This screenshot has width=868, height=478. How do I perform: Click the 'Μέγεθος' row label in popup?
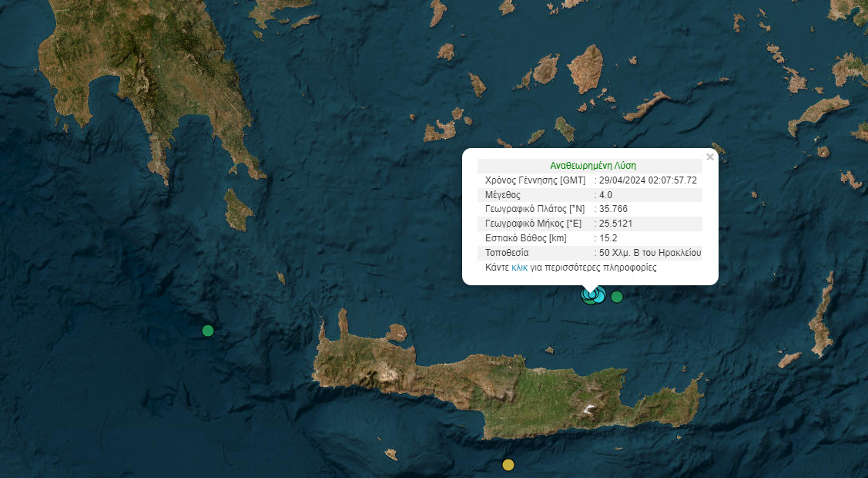[x=502, y=194]
